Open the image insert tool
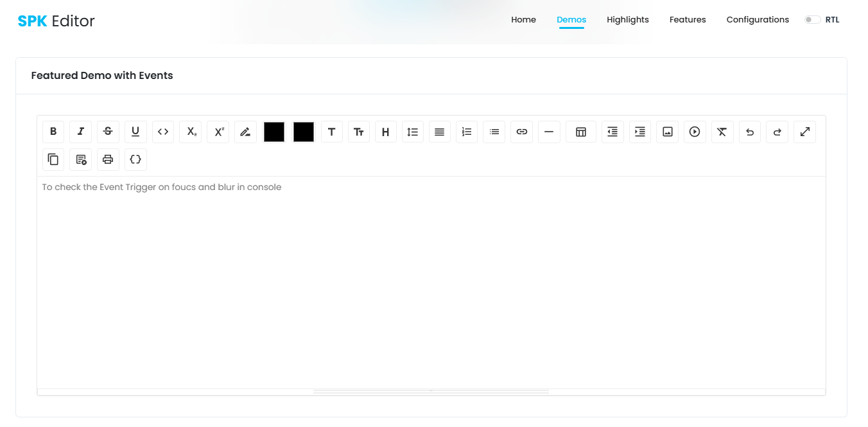 [667, 132]
